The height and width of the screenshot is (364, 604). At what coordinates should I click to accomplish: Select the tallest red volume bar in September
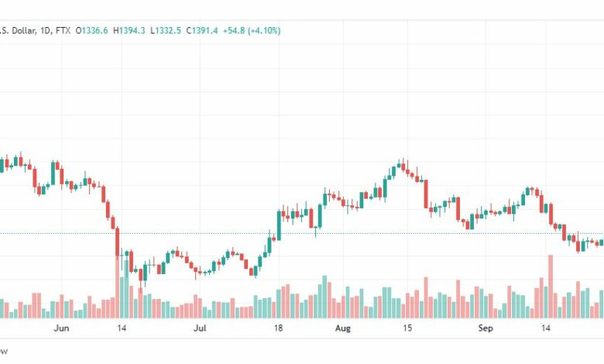tap(551, 287)
